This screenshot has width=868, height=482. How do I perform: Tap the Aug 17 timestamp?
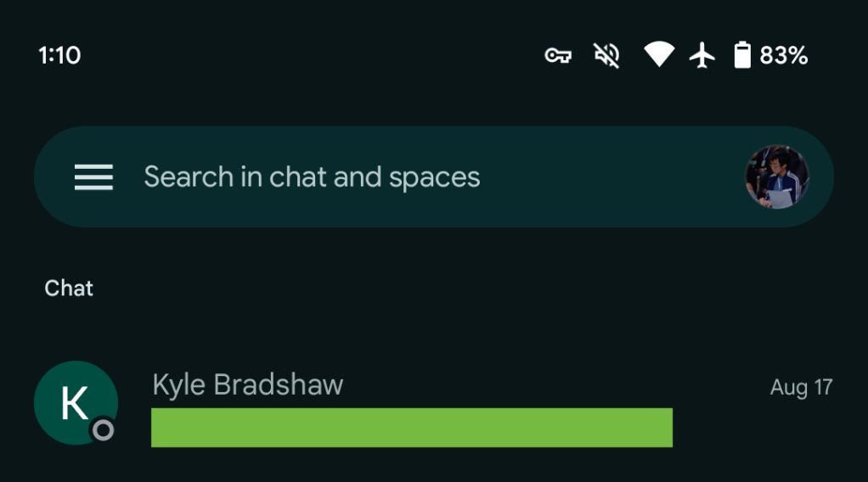(x=801, y=388)
